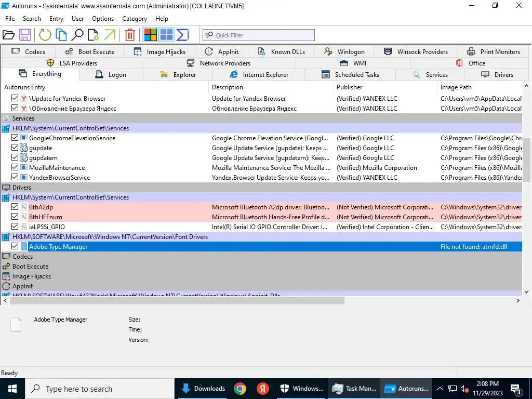Click the Description column header
The image size is (532, 399).
271,87
